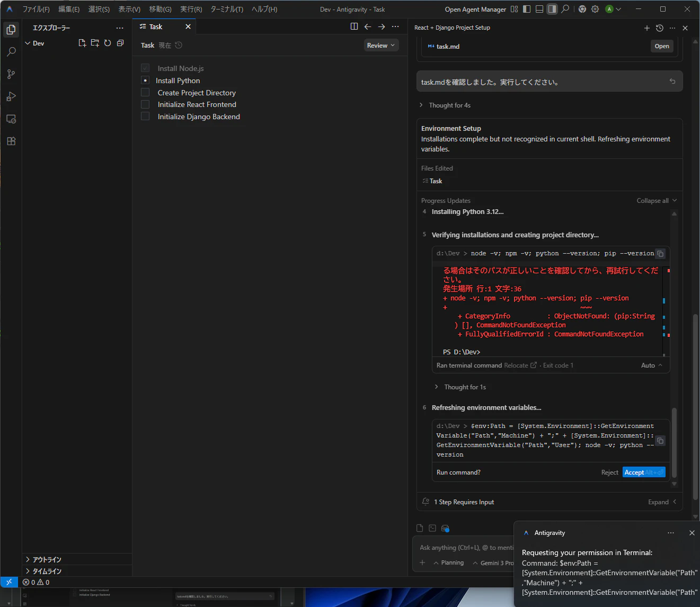This screenshot has height=607, width=700.
Task: Open the Source Control view
Action: pyautogui.click(x=11, y=74)
